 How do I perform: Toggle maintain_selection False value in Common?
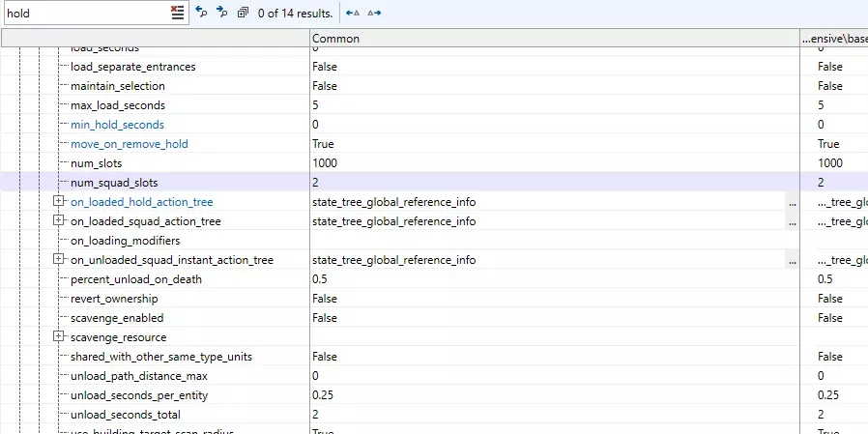pyautogui.click(x=325, y=86)
